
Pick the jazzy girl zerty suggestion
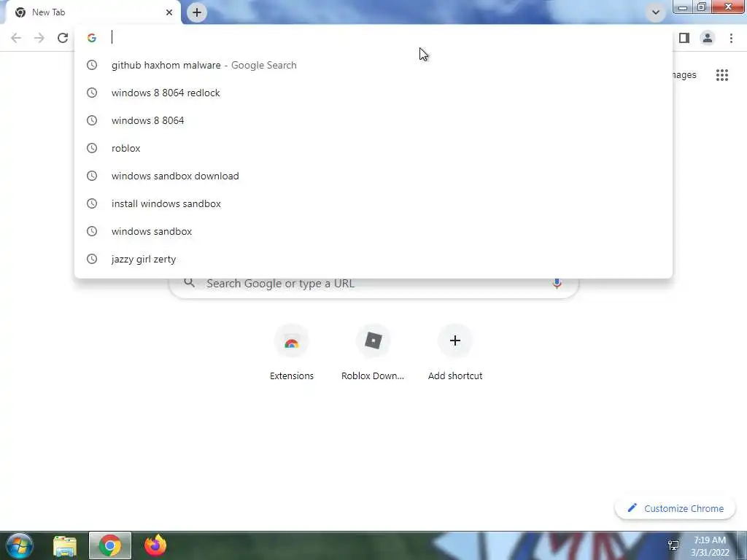tap(373, 259)
